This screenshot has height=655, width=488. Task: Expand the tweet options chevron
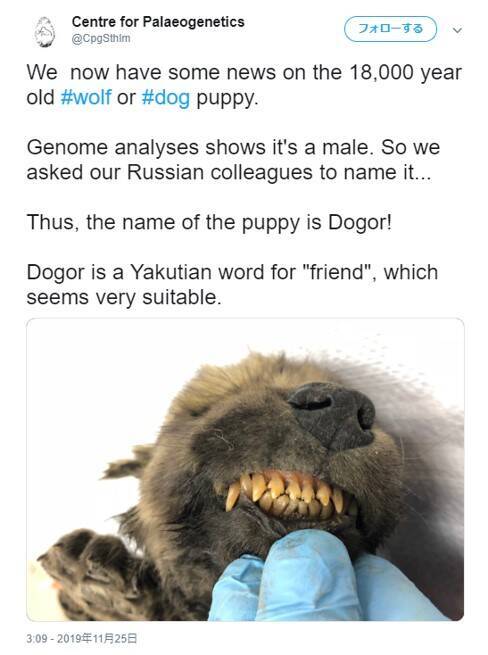pyautogui.click(x=458, y=30)
